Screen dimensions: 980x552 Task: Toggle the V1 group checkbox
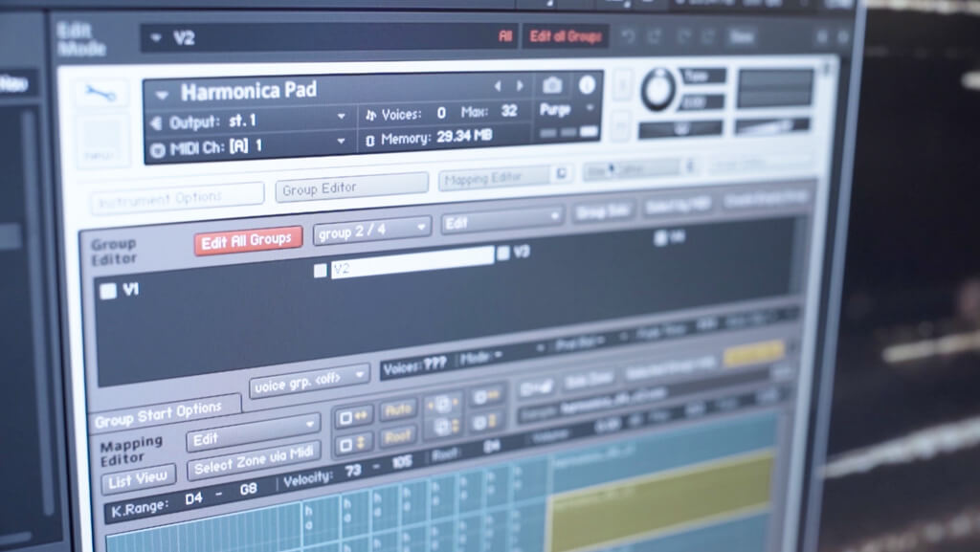pyautogui.click(x=108, y=291)
